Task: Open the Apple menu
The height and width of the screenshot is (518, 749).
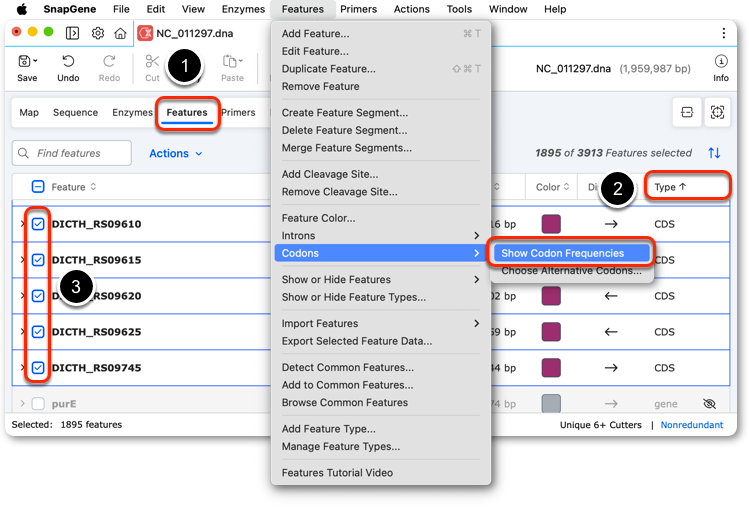Action: tap(22, 9)
